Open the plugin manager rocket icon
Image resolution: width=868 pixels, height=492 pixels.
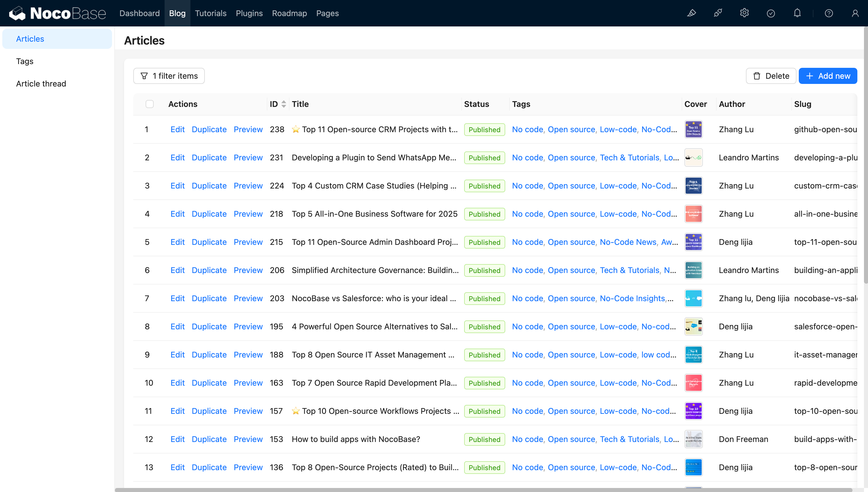(718, 13)
